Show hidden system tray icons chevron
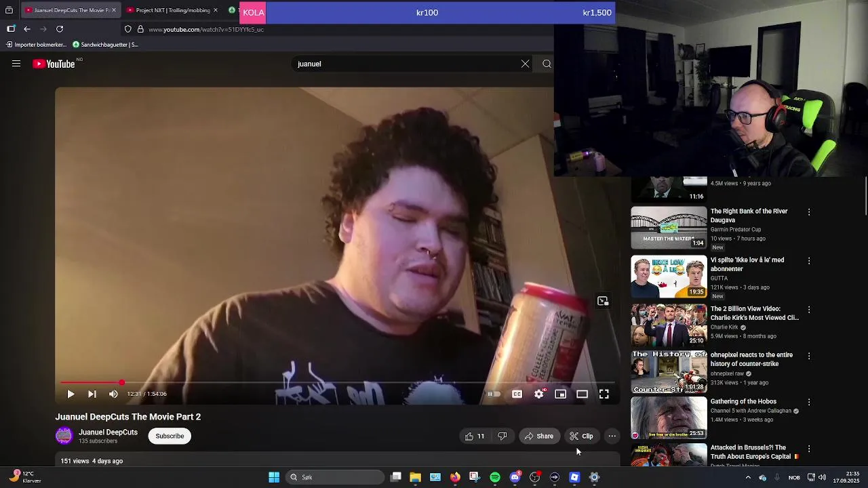This screenshot has width=868, height=488. point(748,477)
